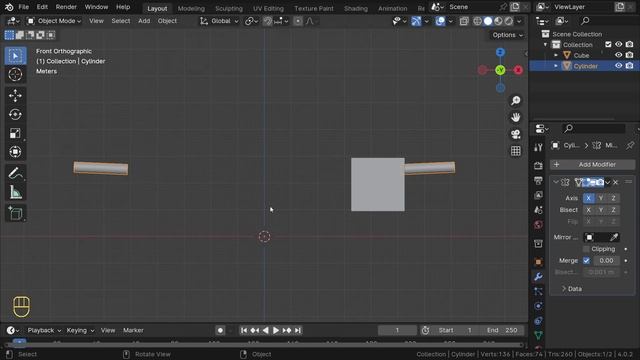Jump to the timeline end frame
The image size is (640, 360).
[298, 330]
